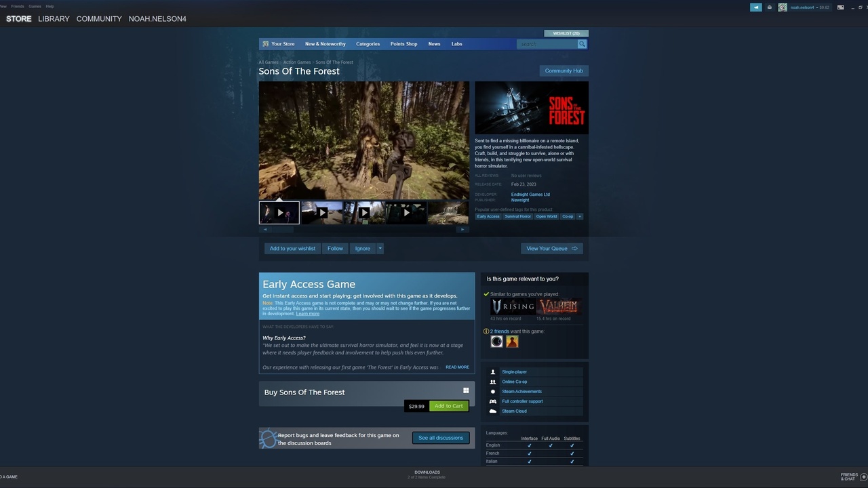Image resolution: width=868 pixels, height=488 pixels.
Task: Open the Ignore options dropdown arrow
Action: pos(380,248)
